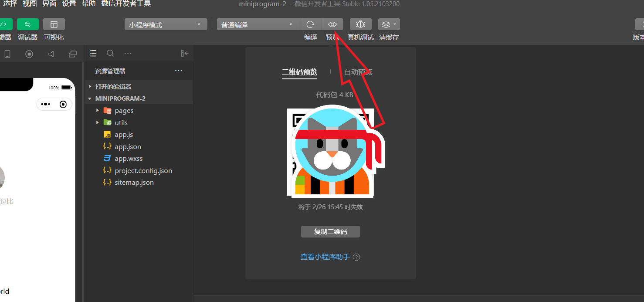Open clear cache layers dropdown
The width and height of the screenshot is (644, 302).
coord(389,24)
